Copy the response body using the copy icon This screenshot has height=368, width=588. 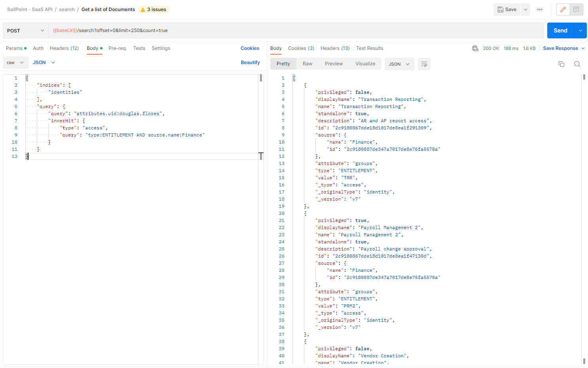[x=561, y=64]
